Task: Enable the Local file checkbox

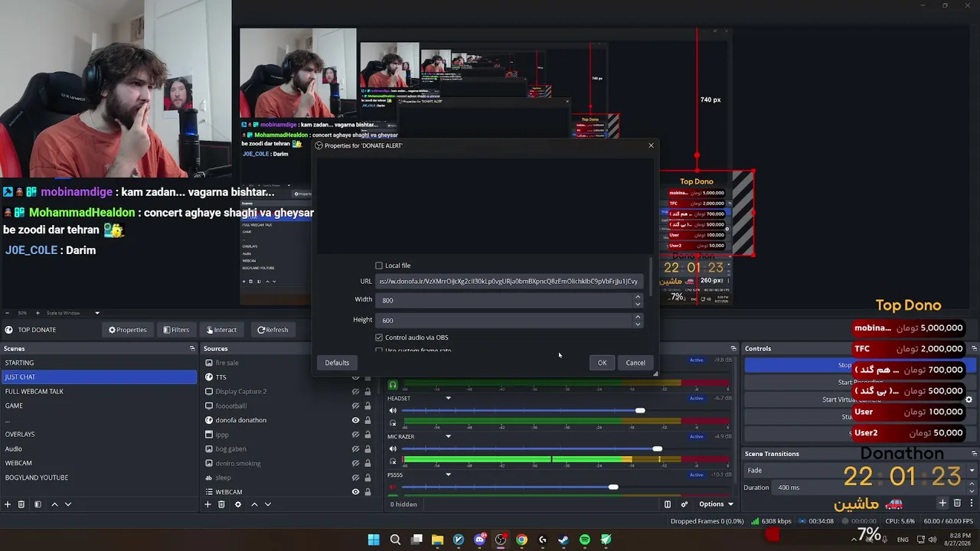Action: (x=379, y=266)
